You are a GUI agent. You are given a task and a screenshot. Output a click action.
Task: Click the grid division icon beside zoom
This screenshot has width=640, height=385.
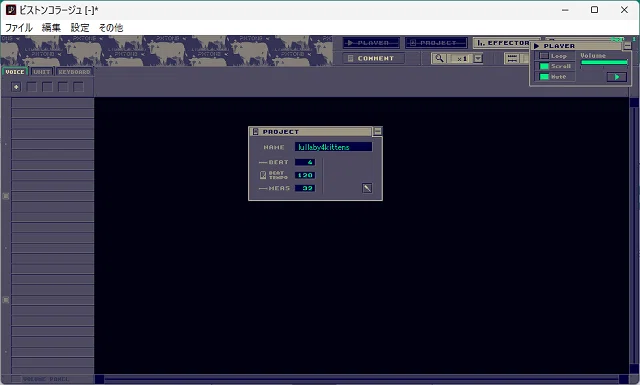(512, 59)
